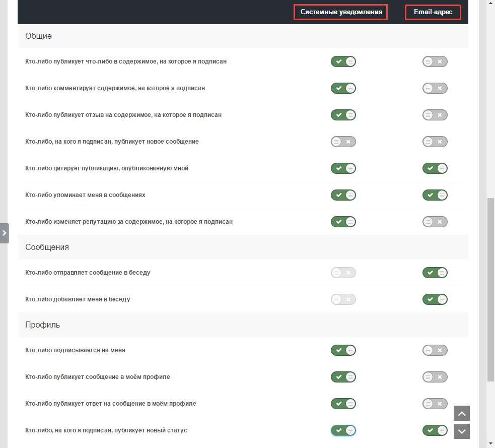Toggle system notification for messages on my profile
The image size is (495, 448).
pyautogui.click(x=343, y=377)
